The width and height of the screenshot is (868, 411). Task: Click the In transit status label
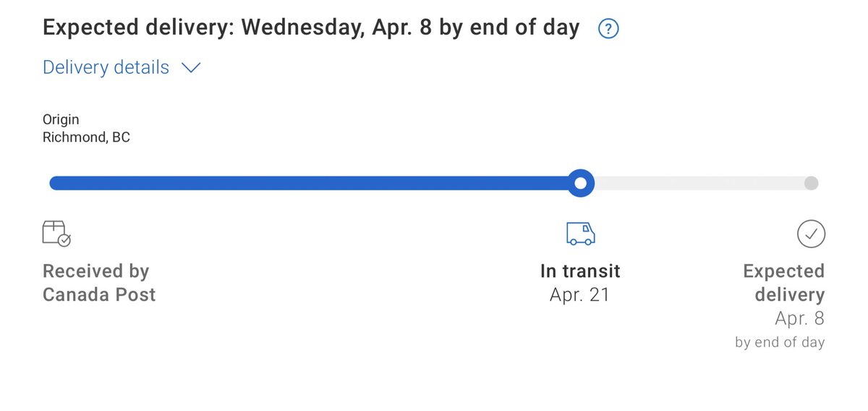580,271
